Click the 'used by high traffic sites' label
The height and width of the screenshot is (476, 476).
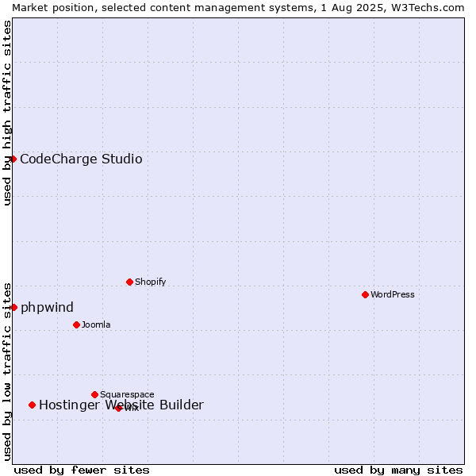6,113
